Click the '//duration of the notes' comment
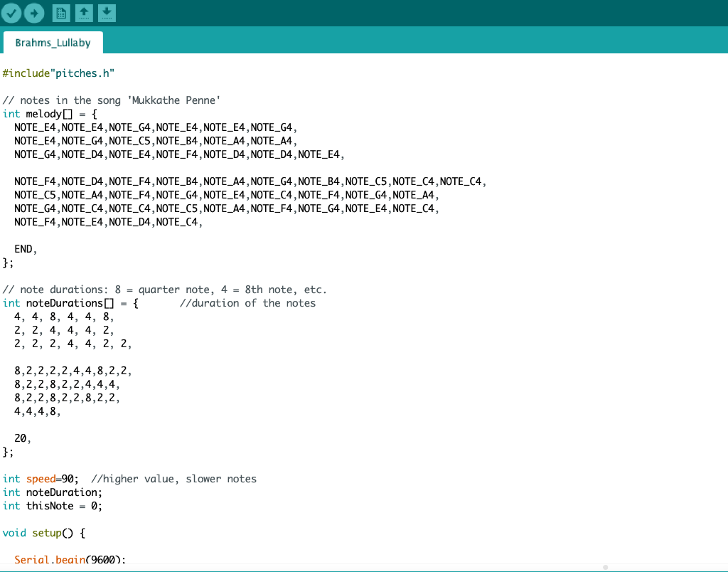 point(247,303)
